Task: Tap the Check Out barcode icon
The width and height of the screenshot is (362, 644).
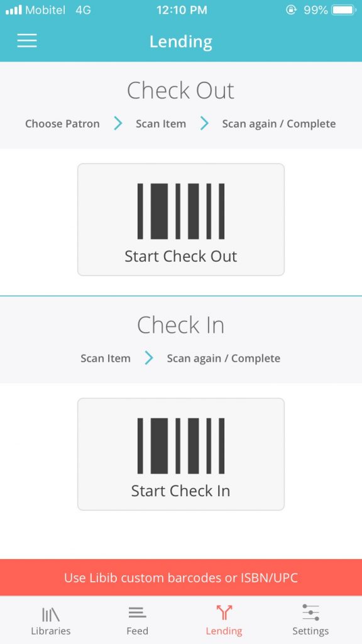Action: tap(181, 211)
